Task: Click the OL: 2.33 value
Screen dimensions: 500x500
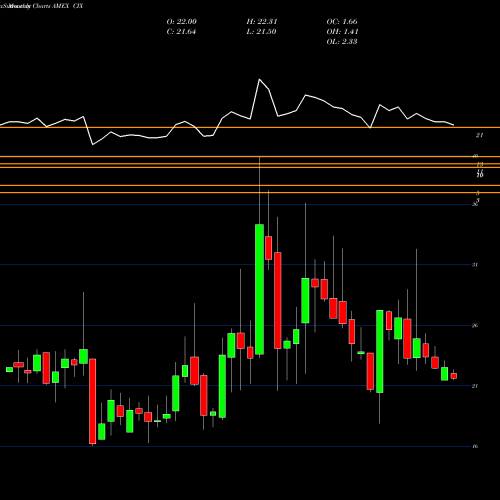Action: (x=342, y=42)
